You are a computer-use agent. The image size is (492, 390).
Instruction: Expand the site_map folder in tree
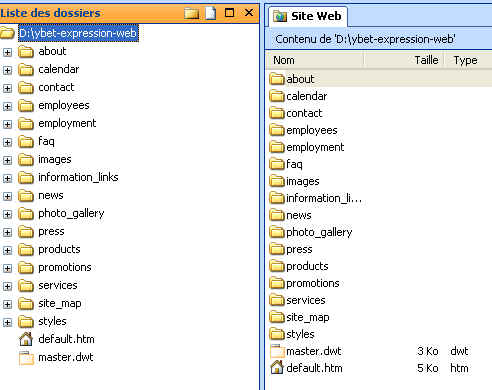tap(7, 304)
